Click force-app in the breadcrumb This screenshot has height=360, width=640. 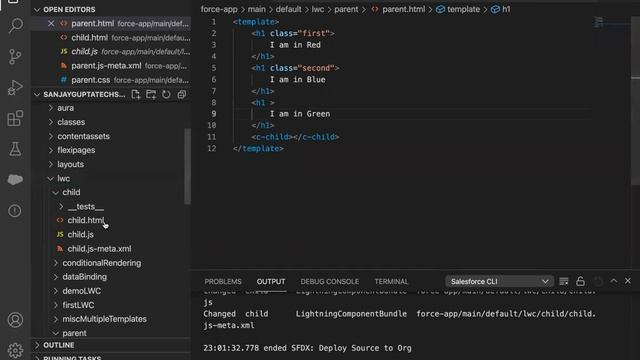[219, 9]
